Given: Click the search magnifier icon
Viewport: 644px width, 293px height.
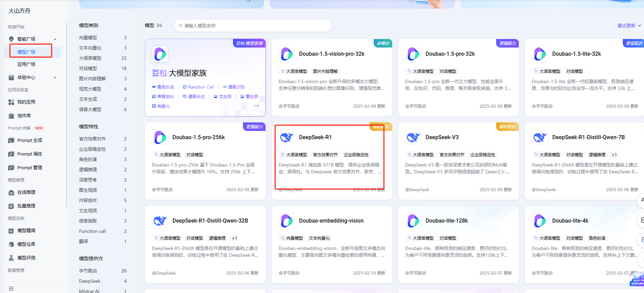Looking at the screenshot, I should (180, 26).
